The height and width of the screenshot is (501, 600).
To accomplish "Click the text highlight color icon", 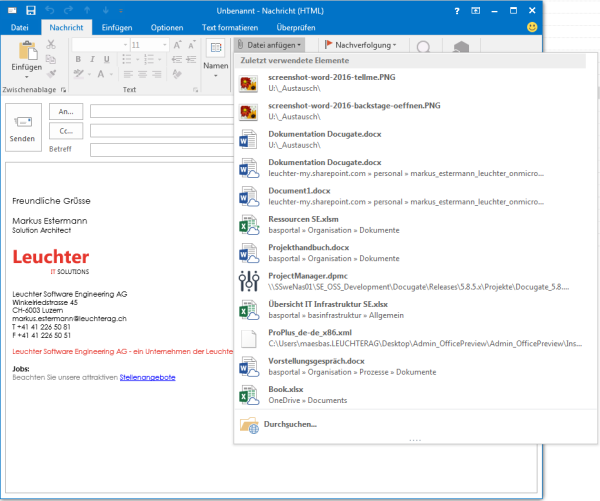I will pyautogui.click(x=79, y=73).
